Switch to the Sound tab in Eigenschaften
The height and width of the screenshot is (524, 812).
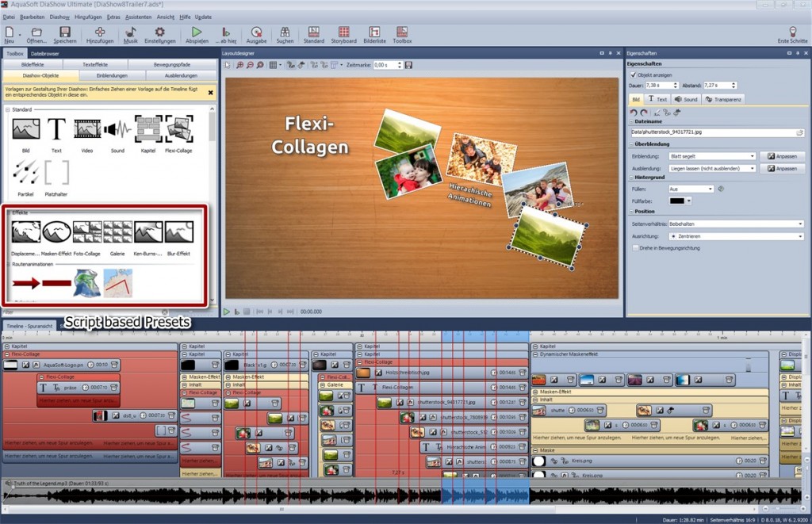[685, 98]
